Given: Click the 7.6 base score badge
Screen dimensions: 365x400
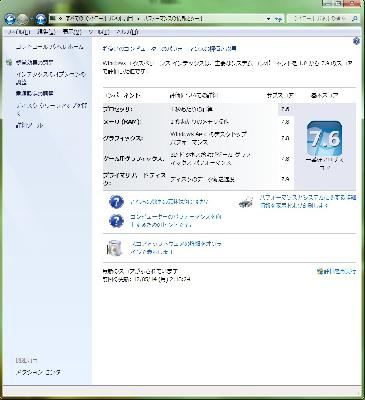Looking at the screenshot, I should click(324, 139).
